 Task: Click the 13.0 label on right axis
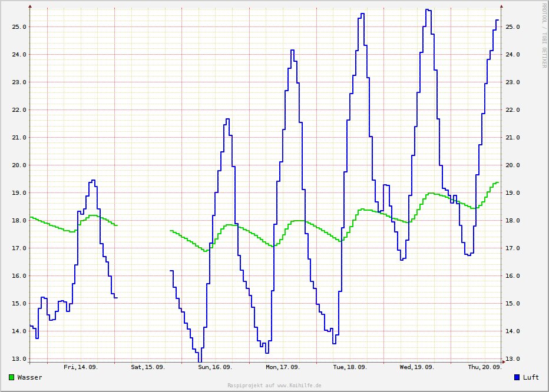point(513,359)
